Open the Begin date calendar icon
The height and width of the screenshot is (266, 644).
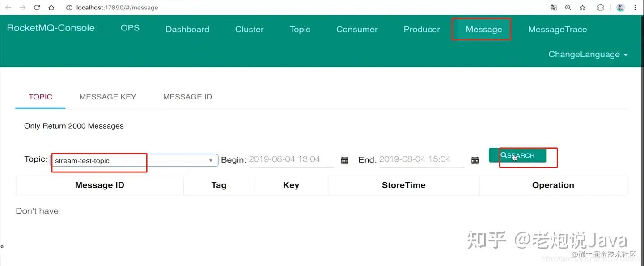click(x=344, y=160)
